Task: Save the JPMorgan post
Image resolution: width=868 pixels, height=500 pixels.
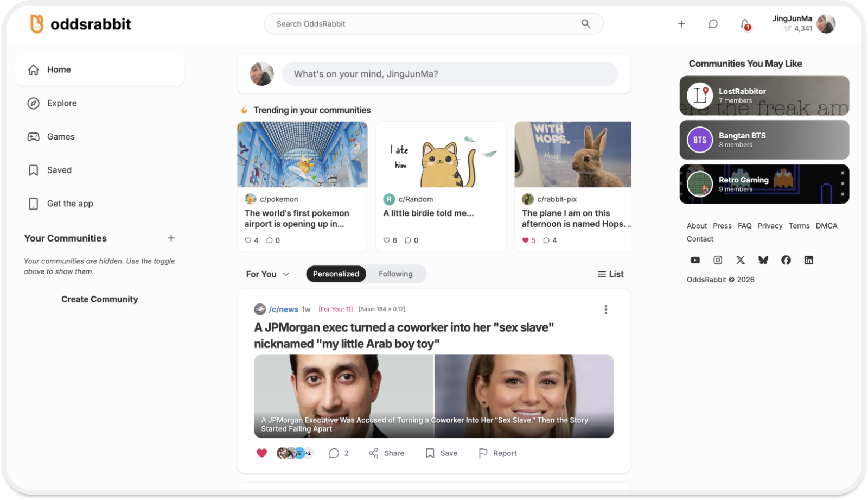Action: (442, 453)
